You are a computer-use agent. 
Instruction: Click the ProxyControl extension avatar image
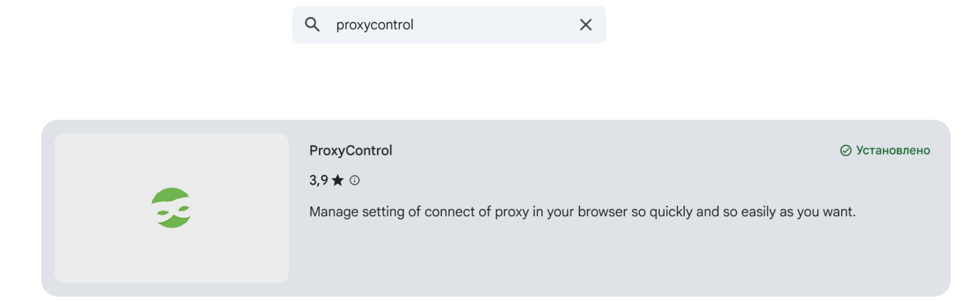point(171,207)
